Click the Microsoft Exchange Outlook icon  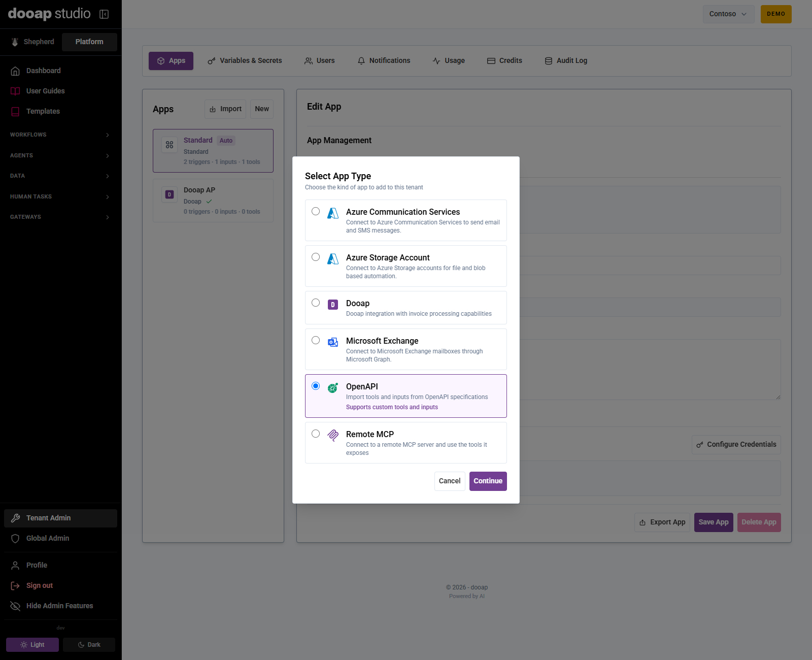tap(333, 342)
